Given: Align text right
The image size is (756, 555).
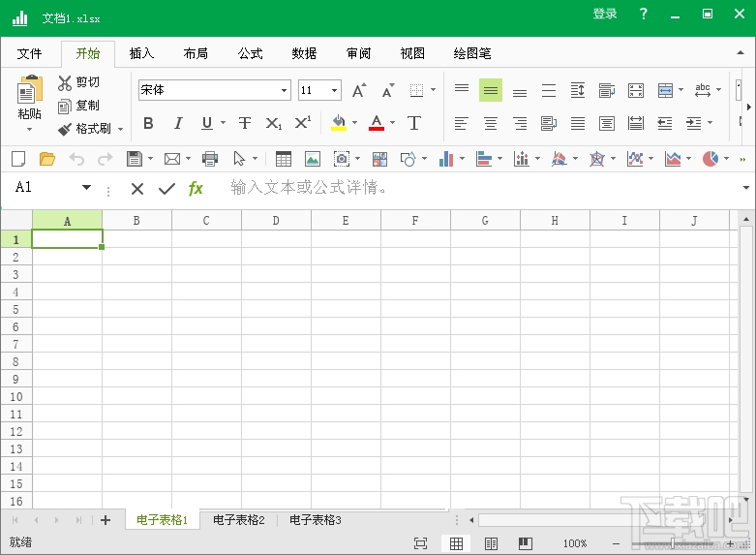Looking at the screenshot, I should click(520, 124).
